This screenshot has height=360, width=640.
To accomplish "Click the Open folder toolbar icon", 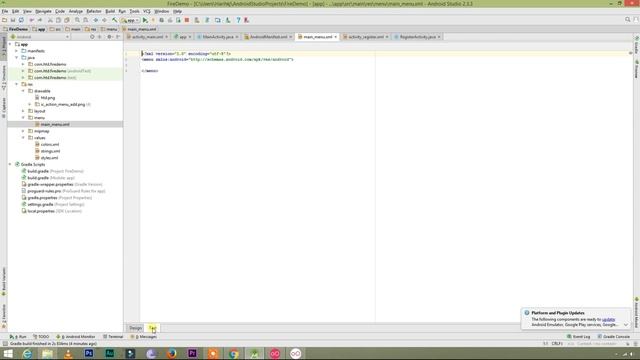I will coord(4,20).
